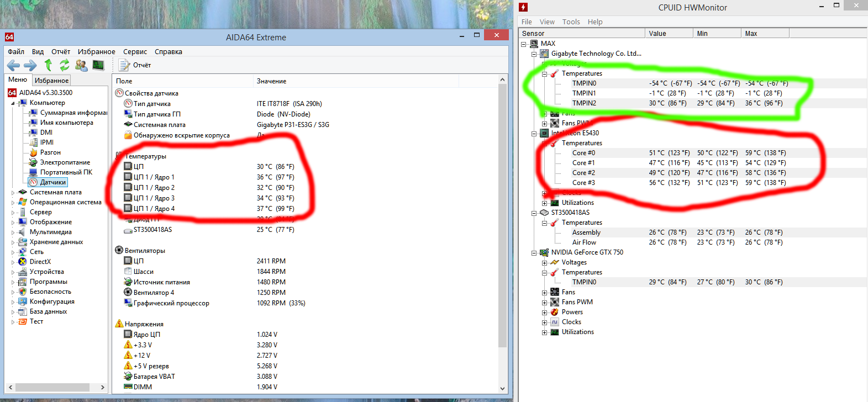The width and height of the screenshot is (868, 402).
Task: Click the Отчёт report toolbar button
Action: pyautogui.click(x=136, y=65)
